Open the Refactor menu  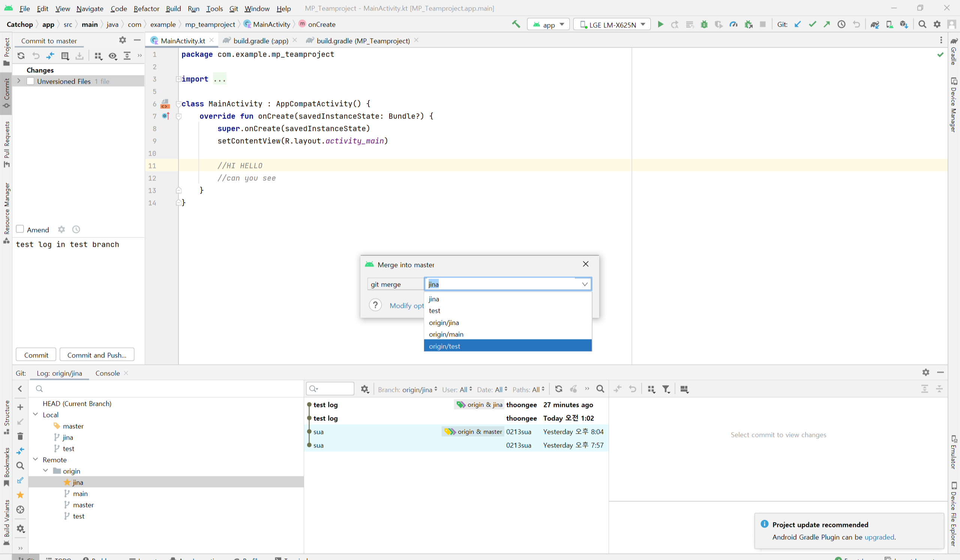click(146, 8)
